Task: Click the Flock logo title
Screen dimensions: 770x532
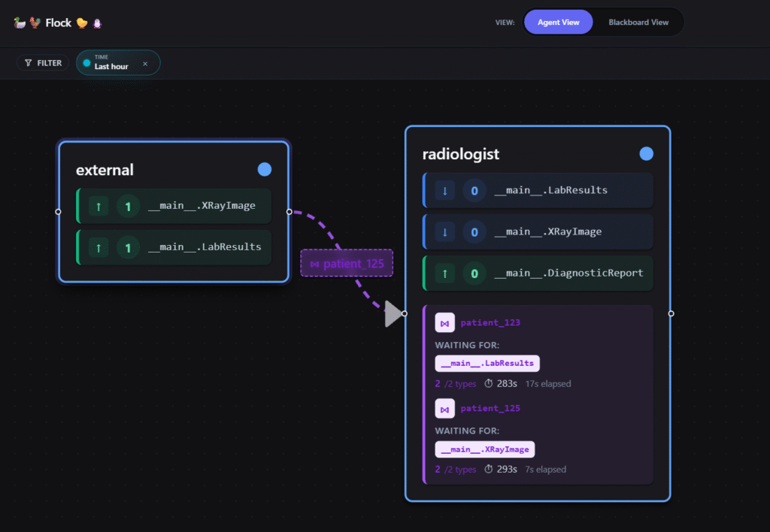Action: [x=58, y=23]
